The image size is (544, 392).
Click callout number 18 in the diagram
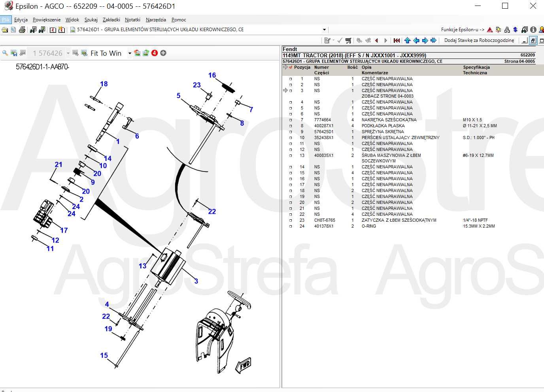coord(104,84)
